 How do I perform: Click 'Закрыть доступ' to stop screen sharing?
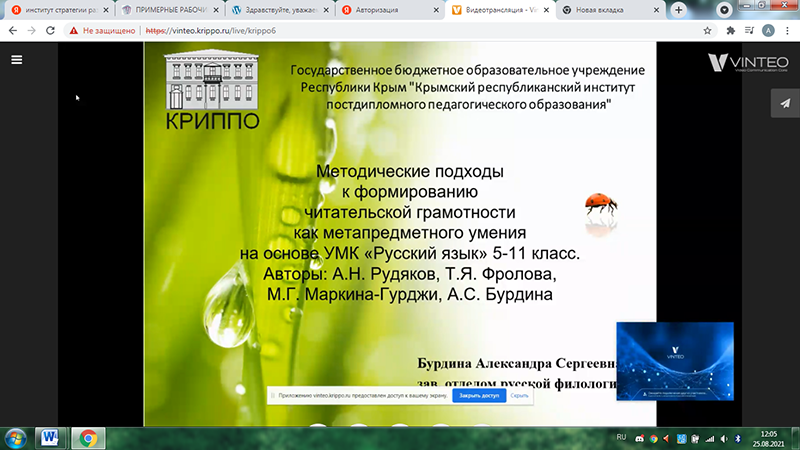pyautogui.click(x=479, y=395)
